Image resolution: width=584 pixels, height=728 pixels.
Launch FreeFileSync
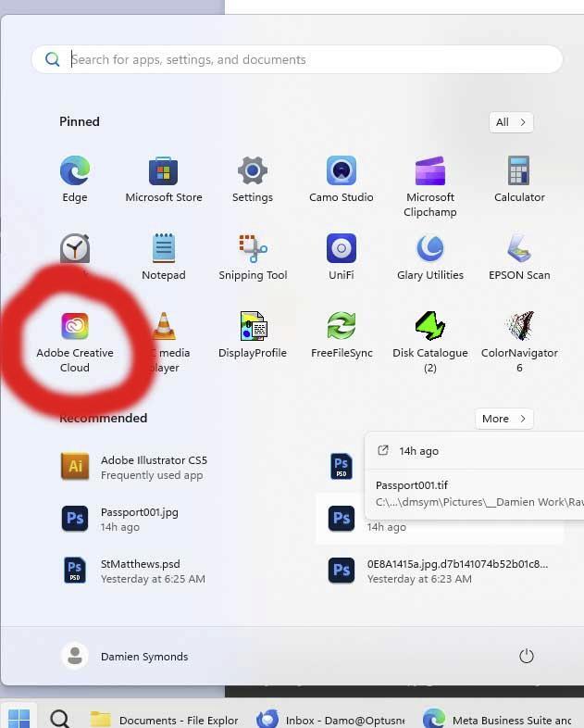coord(342,335)
